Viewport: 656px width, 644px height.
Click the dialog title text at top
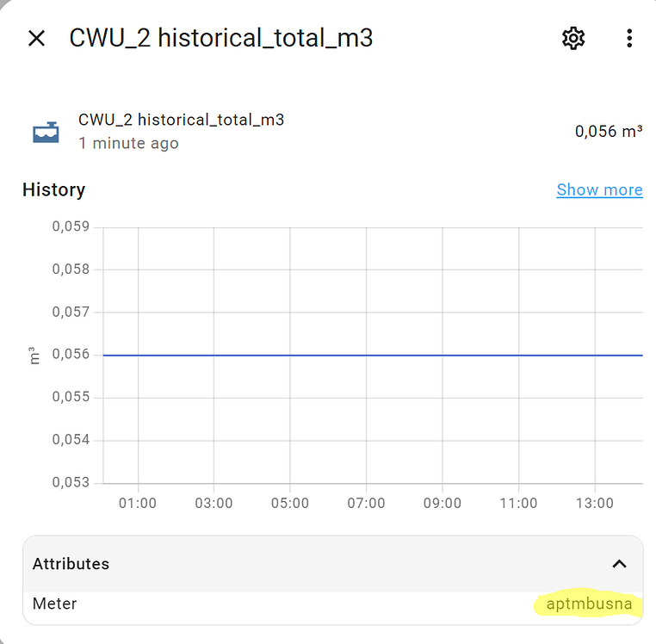coord(221,38)
